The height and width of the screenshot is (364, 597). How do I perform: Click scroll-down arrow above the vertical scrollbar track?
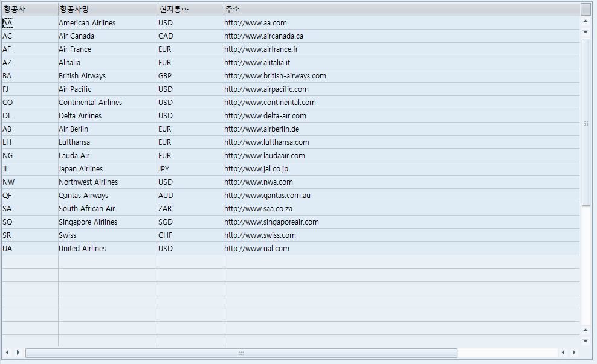coord(586,32)
